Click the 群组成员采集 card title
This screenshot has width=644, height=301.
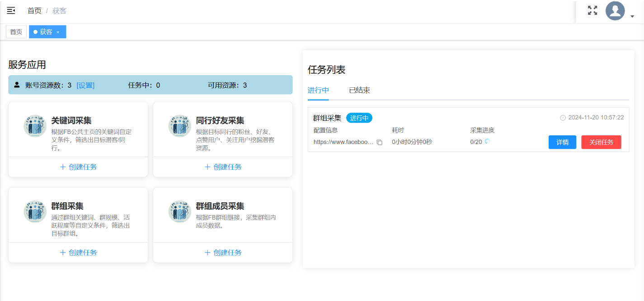click(220, 206)
